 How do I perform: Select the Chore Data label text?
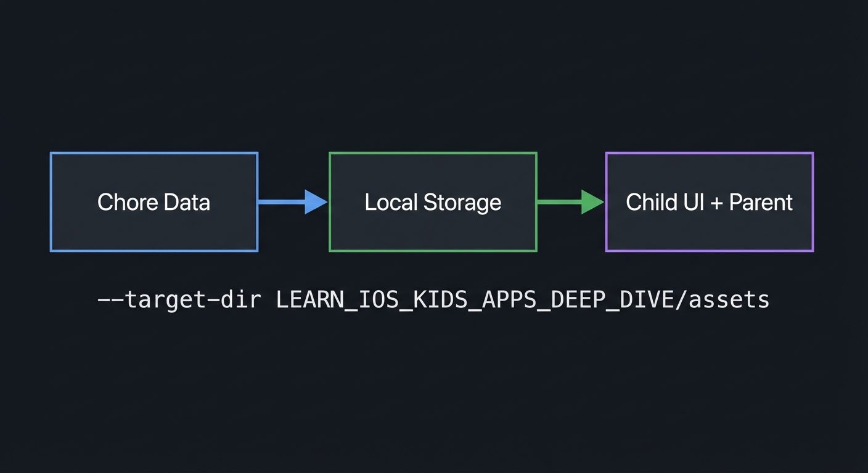pyautogui.click(x=154, y=202)
